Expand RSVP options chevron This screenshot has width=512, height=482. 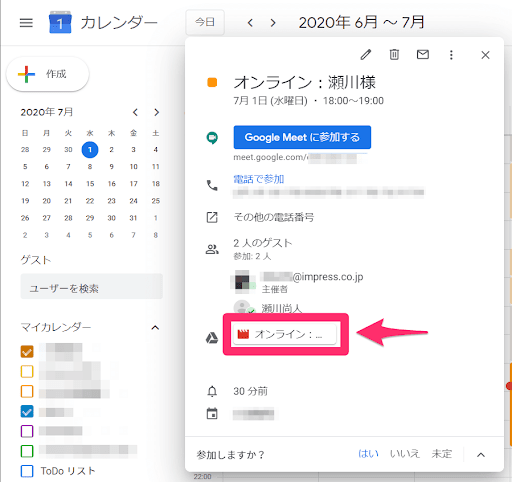coord(481,455)
